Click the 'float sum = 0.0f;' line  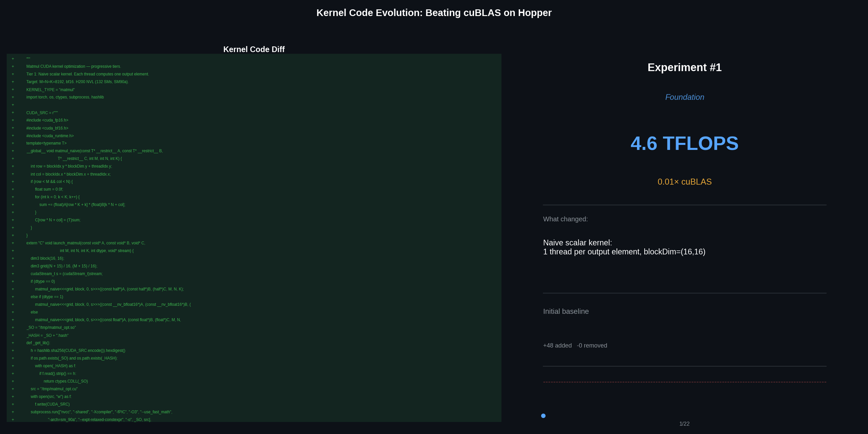(x=49, y=189)
